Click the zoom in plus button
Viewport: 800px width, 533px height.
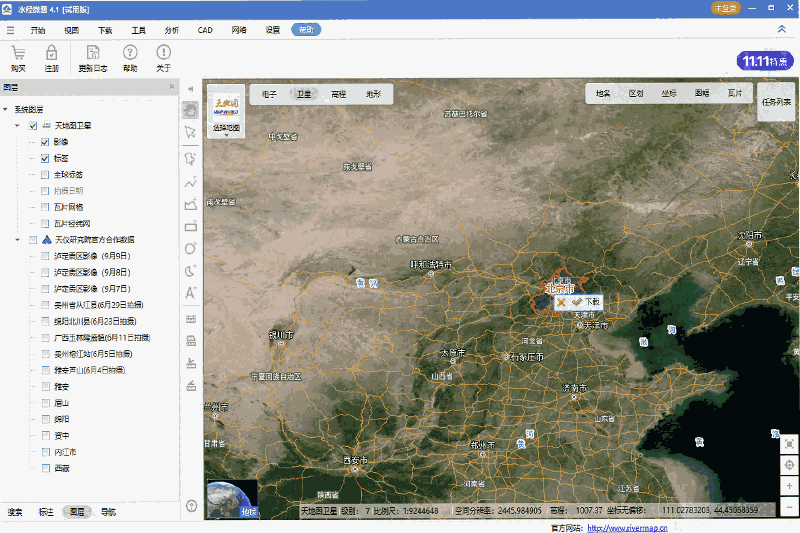coord(789,485)
